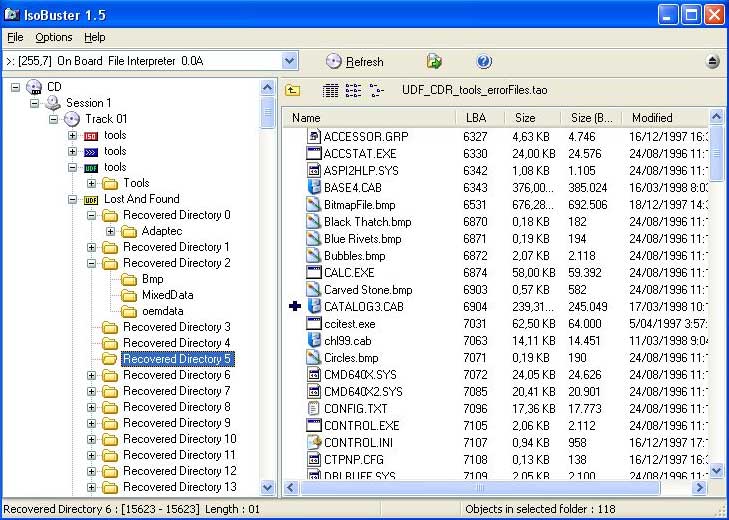729x520 pixels.
Task: Expand the Tools folder node
Action: point(92,183)
